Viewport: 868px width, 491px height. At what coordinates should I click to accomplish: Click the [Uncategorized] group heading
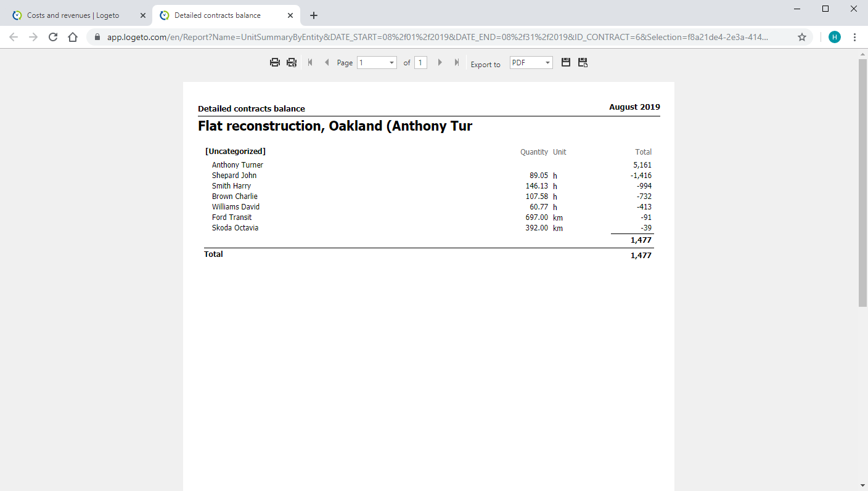[235, 152]
